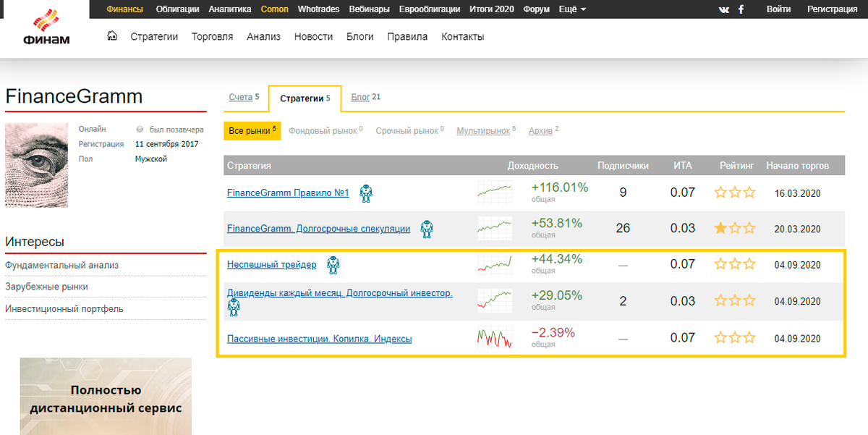Open Правила in main navigation
The width and height of the screenshot is (868, 435).
[407, 36]
